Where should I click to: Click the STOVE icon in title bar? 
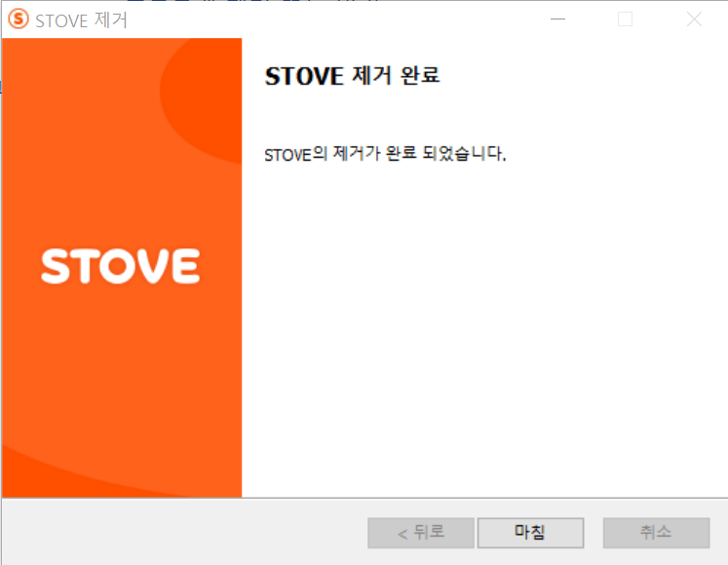pyautogui.click(x=19, y=19)
